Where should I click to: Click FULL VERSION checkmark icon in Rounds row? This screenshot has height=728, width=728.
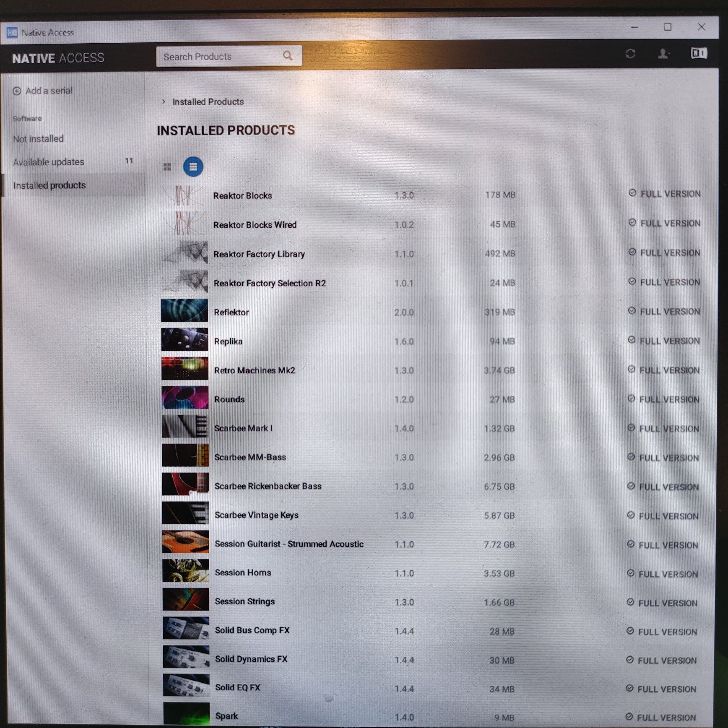click(x=631, y=398)
